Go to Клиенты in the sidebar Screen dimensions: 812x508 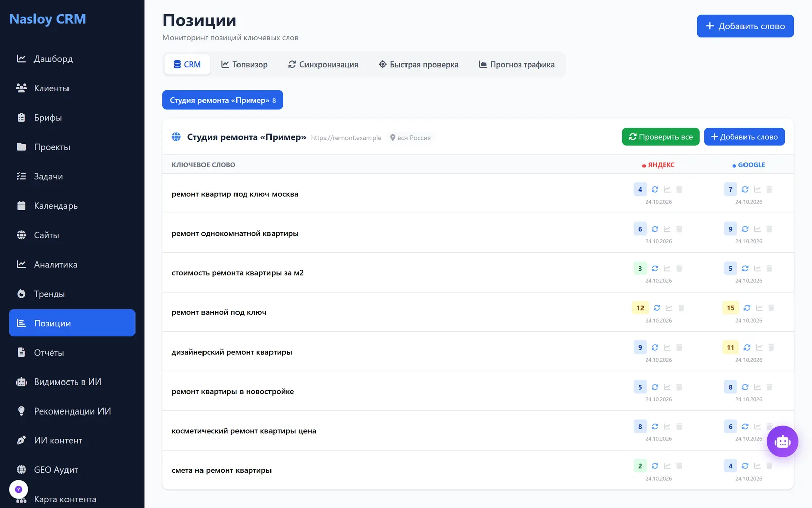point(72,88)
